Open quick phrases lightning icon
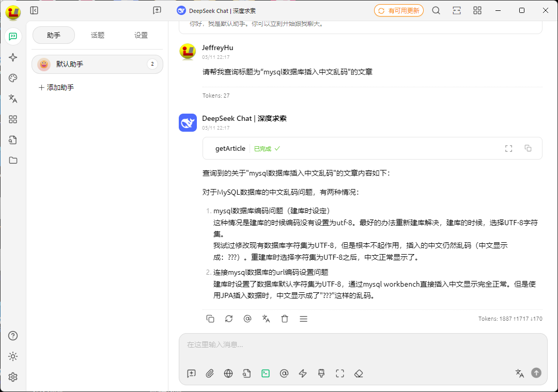 [x=303, y=373]
